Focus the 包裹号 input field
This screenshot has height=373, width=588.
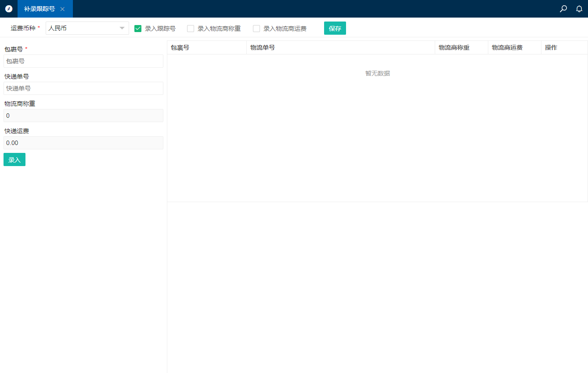pos(83,61)
